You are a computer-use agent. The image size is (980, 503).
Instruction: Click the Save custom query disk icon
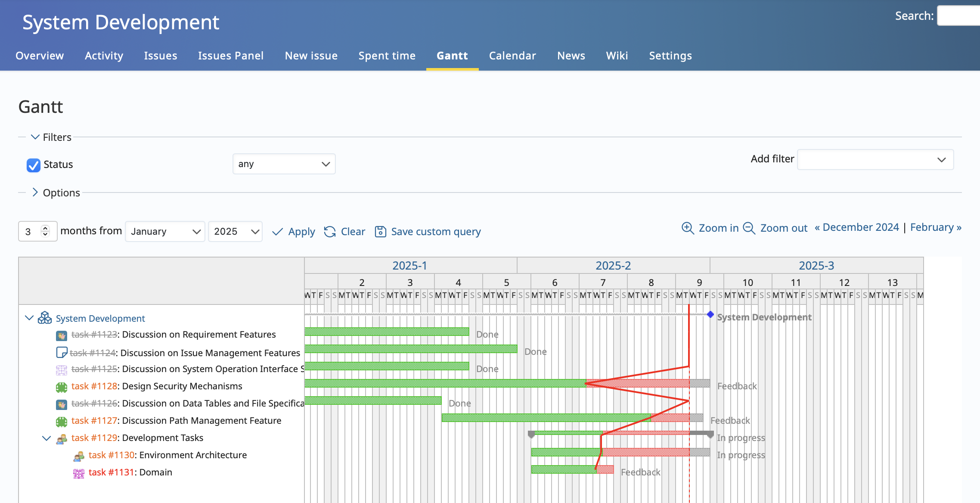click(380, 232)
